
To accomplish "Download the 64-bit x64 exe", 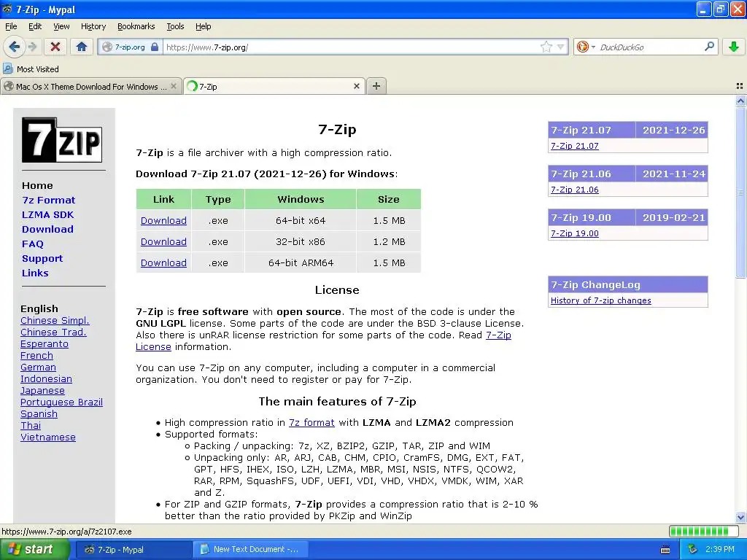I will pos(163,220).
